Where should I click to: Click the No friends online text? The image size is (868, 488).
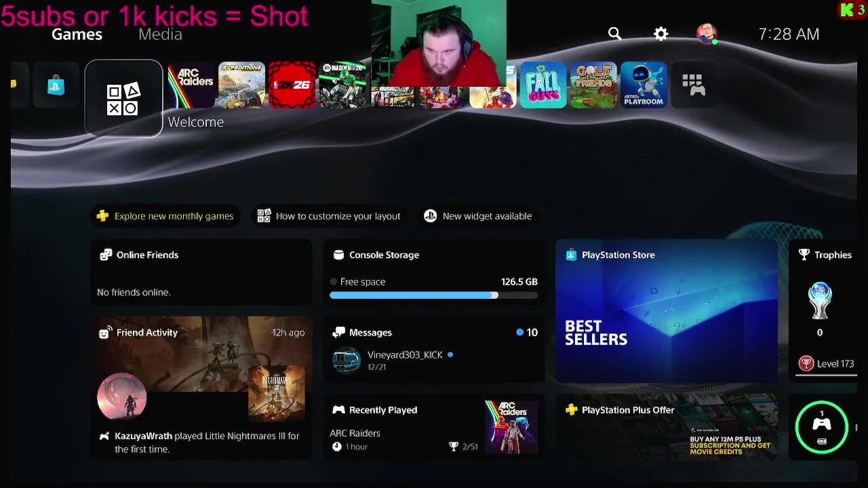point(134,292)
